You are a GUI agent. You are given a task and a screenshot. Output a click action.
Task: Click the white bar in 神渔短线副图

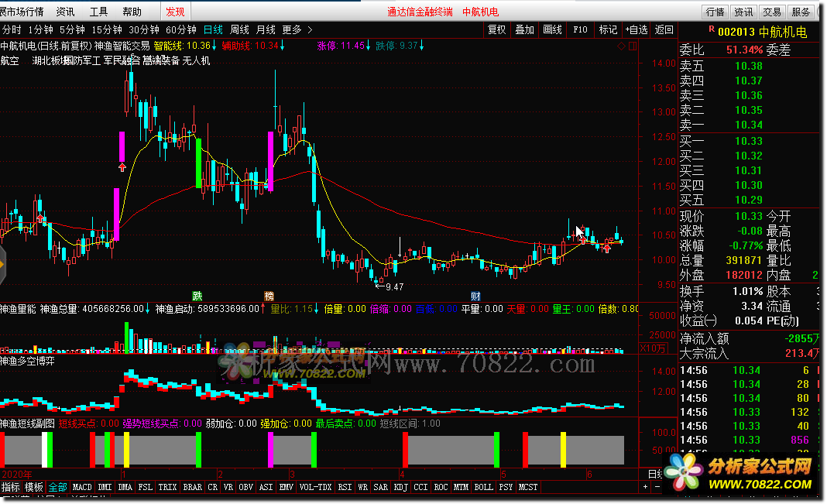click(x=45, y=450)
